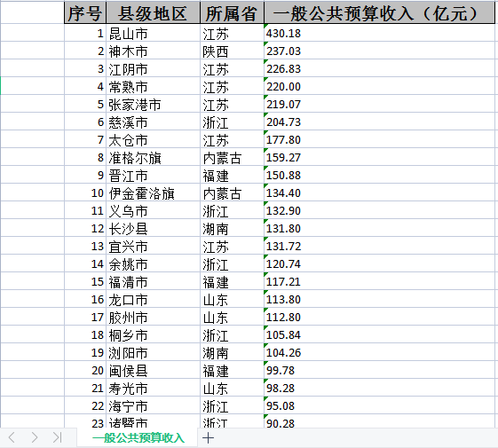The width and height of the screenshot is (498, 448).
Task: Select the cell 寿光市
Action: point(153,389)
